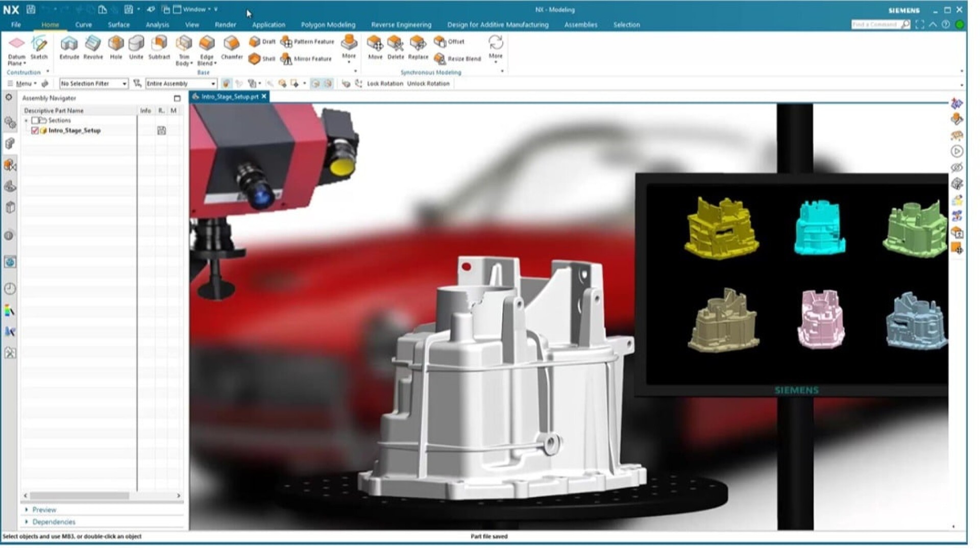Open the navigator settings gear icon
This screenshot has width=980, height=550.
tap(9, 97)
